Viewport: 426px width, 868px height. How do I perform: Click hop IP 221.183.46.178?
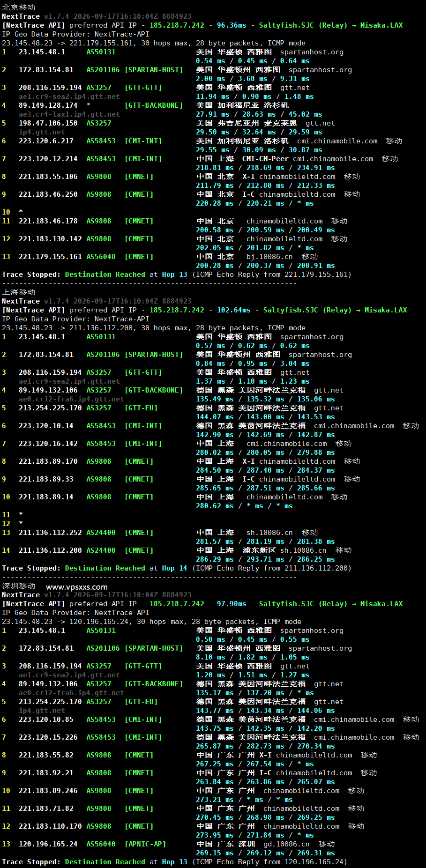coord(48,221)
